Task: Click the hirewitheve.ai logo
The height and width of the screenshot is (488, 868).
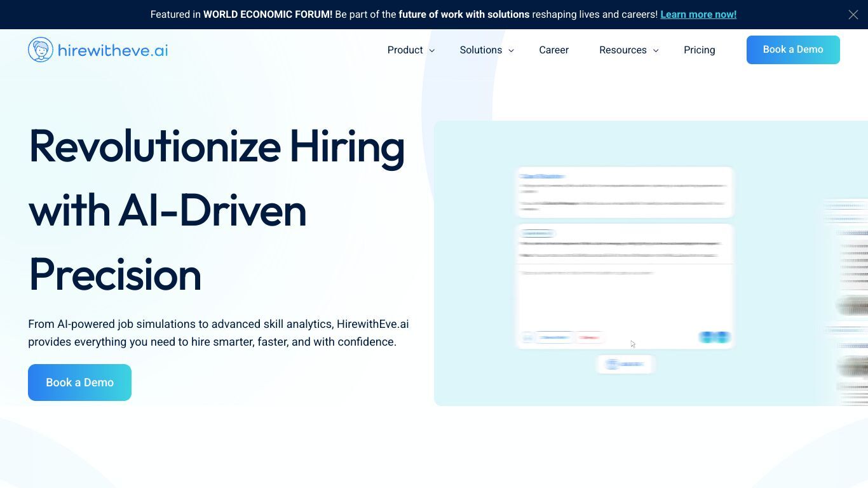Action: [98, 50]
